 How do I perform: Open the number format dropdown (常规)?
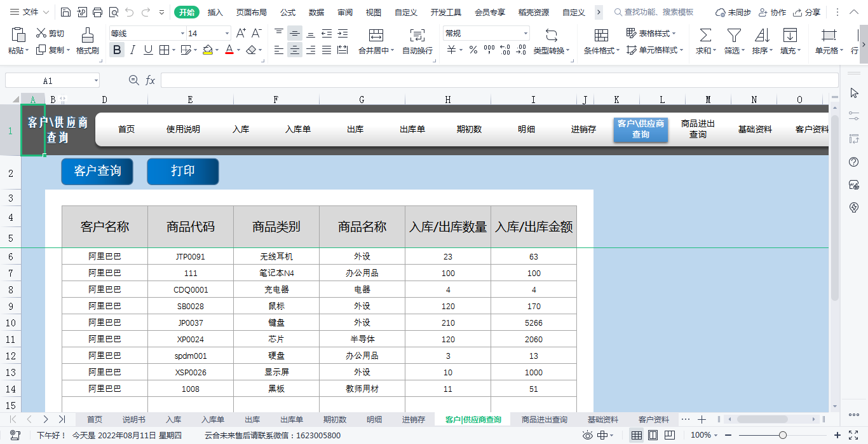pos(526,33)
